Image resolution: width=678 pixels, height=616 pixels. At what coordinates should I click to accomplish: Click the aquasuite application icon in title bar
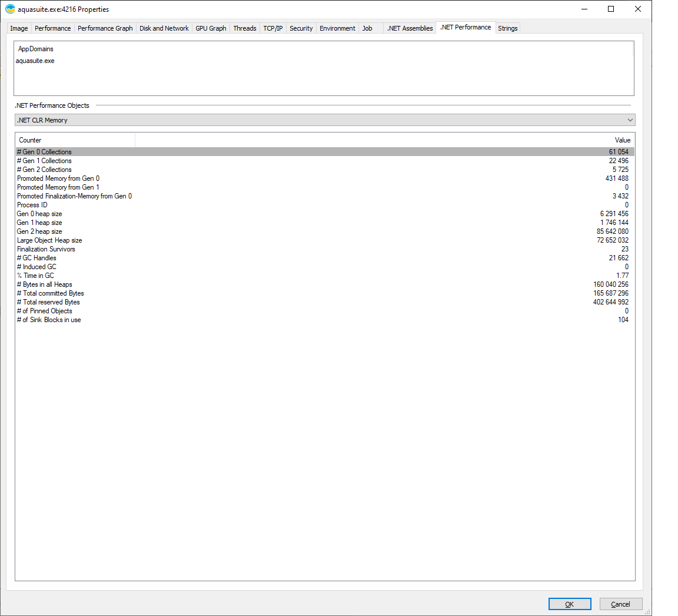(x=10, y=9)
